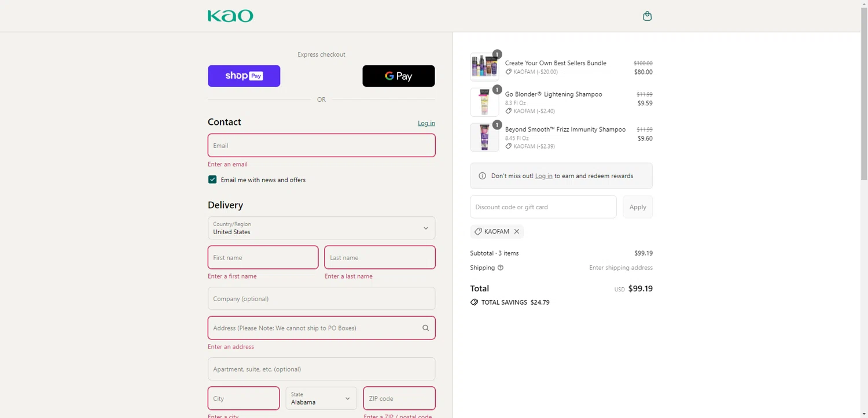The height and width of the screenshot is (418, 868).
Task: Click the address search magnifier icon
Action: coord(425,328)
